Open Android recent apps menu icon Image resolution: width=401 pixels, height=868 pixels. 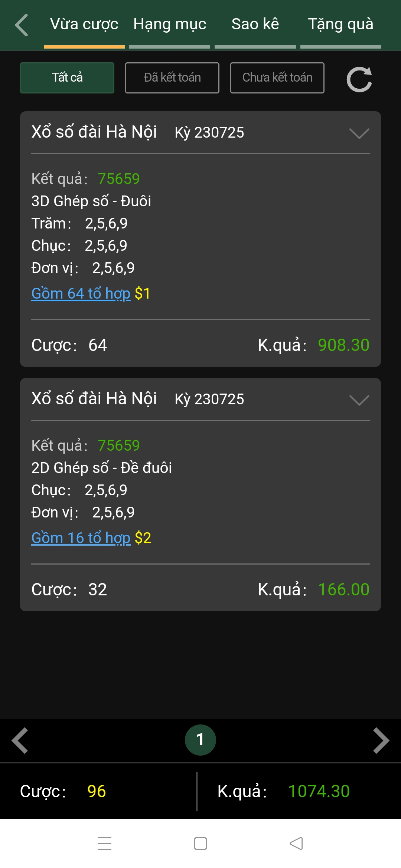tap(105, 843)
